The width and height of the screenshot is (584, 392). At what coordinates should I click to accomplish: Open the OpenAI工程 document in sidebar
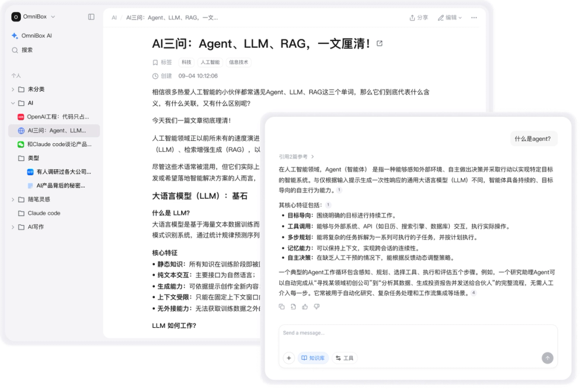click(54, 117)
